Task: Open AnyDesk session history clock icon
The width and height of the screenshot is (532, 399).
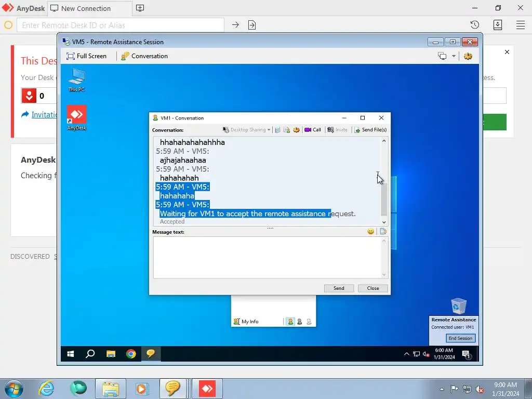Action: click(x=475, y=25)
